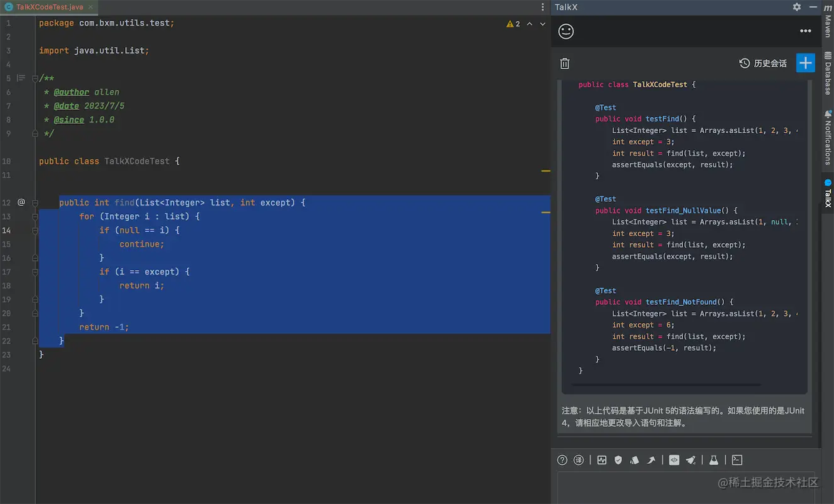Click the @since tag in the Javadoc
The image size is (834, 504).
click(69, 119)
